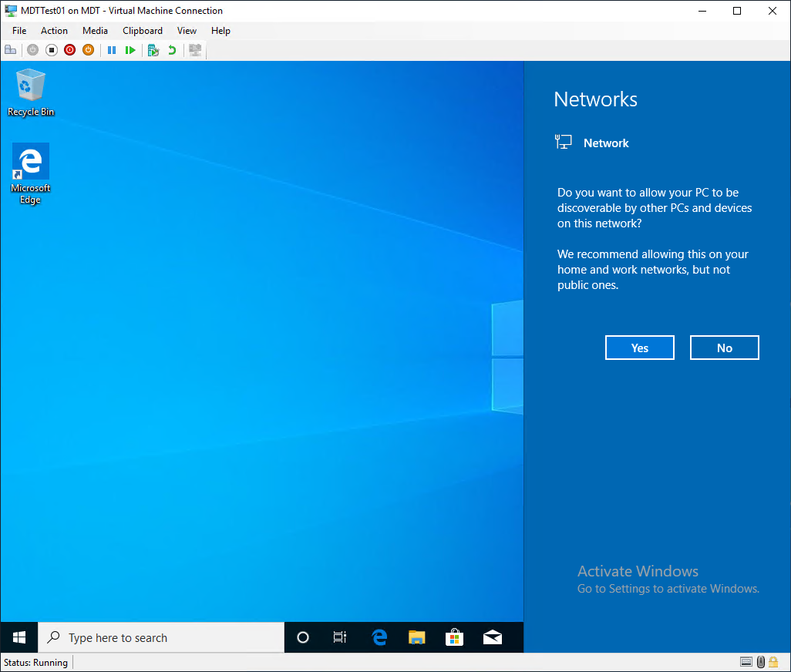
Task: Click the Network icon in the Networks panel
Action: coord(563,142)
